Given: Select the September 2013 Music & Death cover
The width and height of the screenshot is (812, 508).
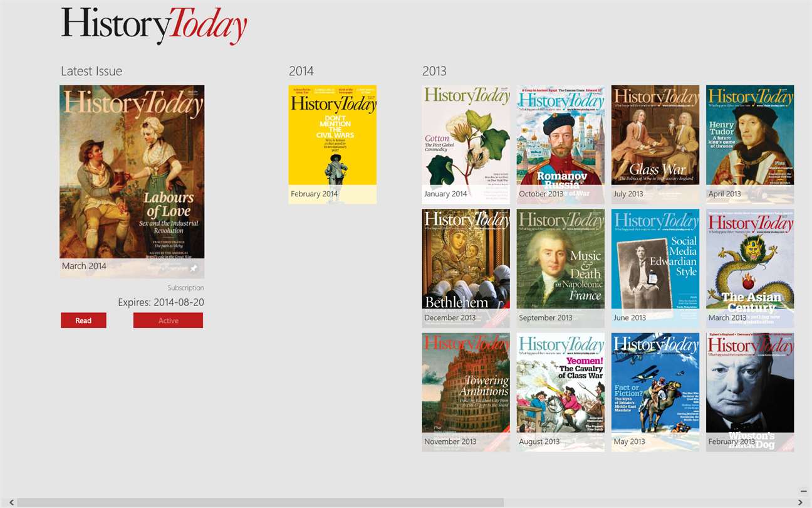Looking at the screenshot, I should [561, 268].
